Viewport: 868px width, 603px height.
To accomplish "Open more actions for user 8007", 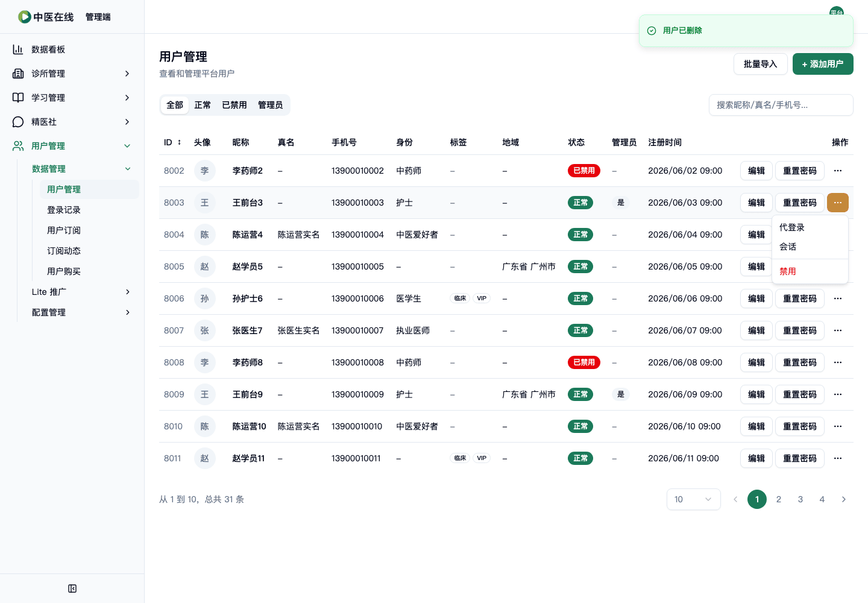I will point(838,330).
